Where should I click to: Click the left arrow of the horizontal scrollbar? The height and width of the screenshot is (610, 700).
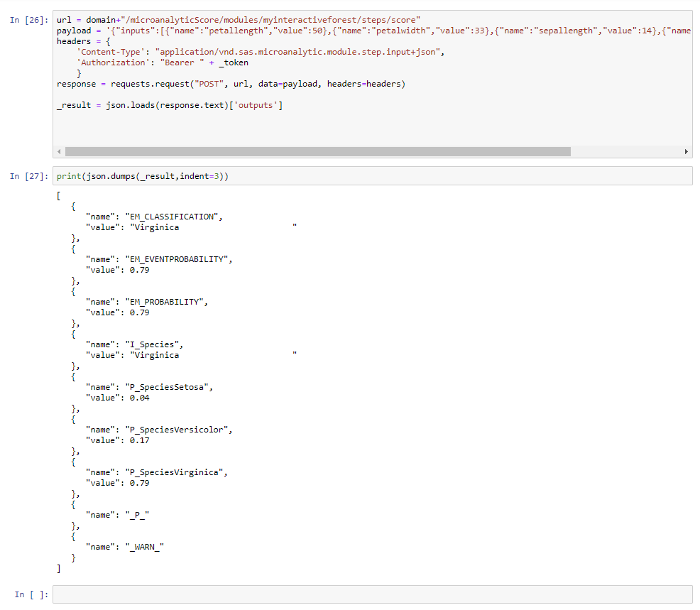click(59, 152)
